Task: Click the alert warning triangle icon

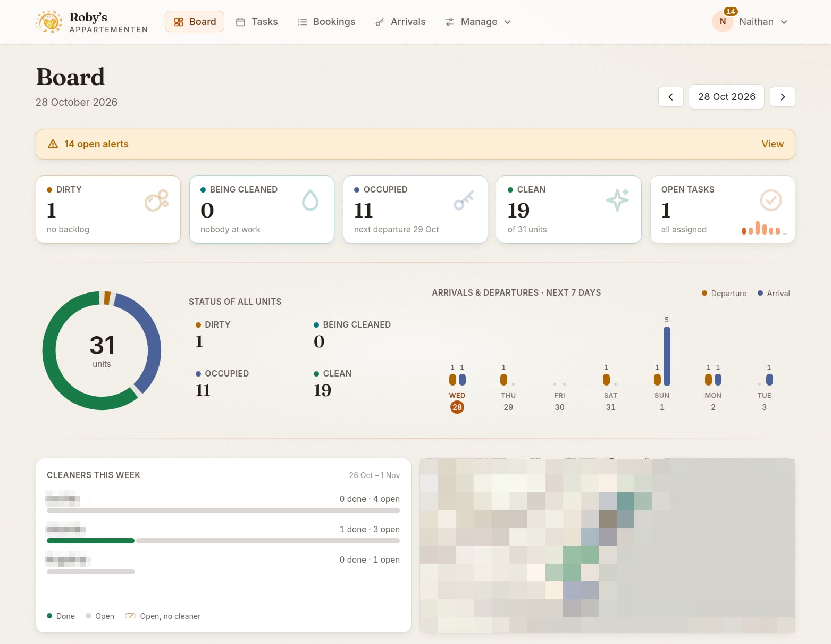Action: tap(53, 144)
